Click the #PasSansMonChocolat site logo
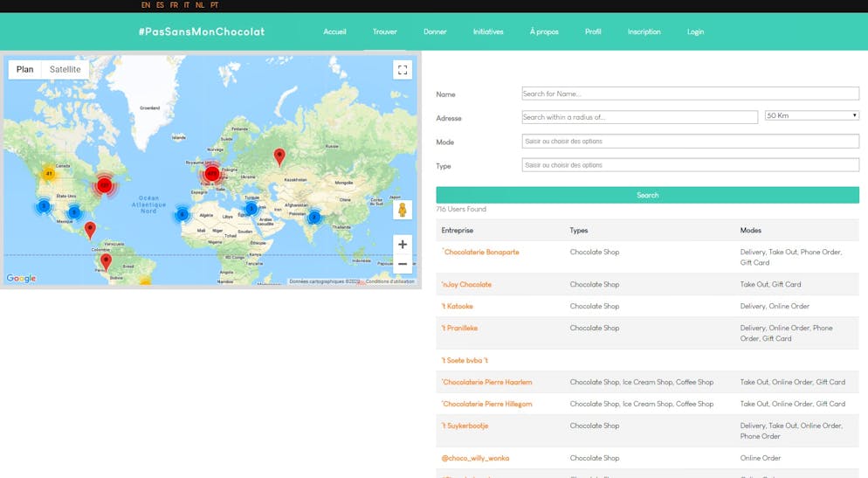The image size is (868, 478). click(x=202, y=31)
